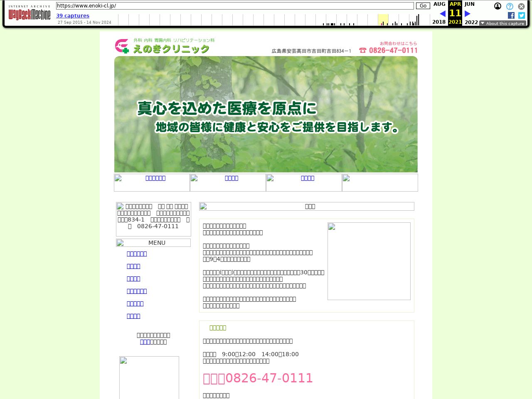Open sixth link under MENU heading

133,316
